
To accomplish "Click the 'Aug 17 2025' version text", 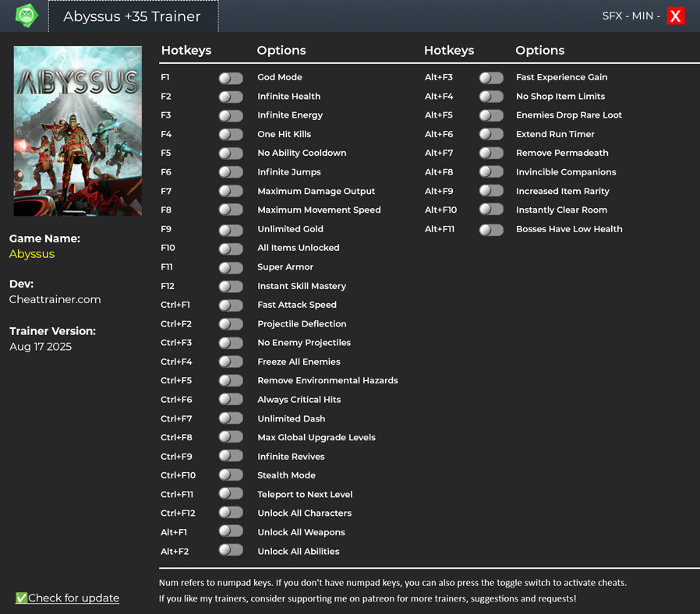I will [x=41, y=347].
